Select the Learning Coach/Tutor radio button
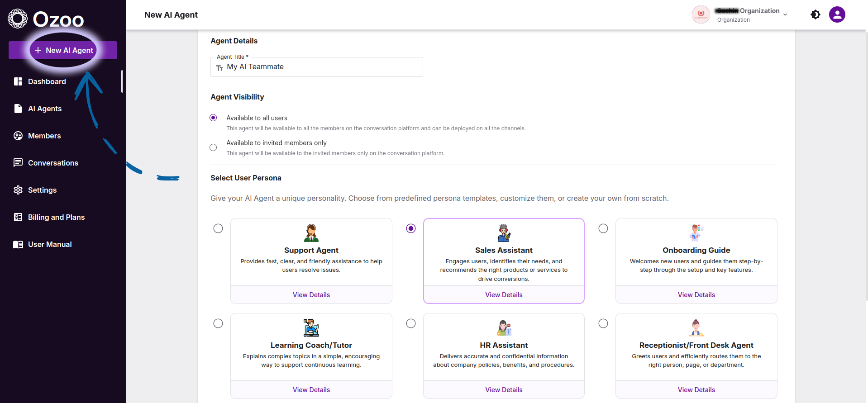Viewport: 868px width, 403px height. (218, 323)
